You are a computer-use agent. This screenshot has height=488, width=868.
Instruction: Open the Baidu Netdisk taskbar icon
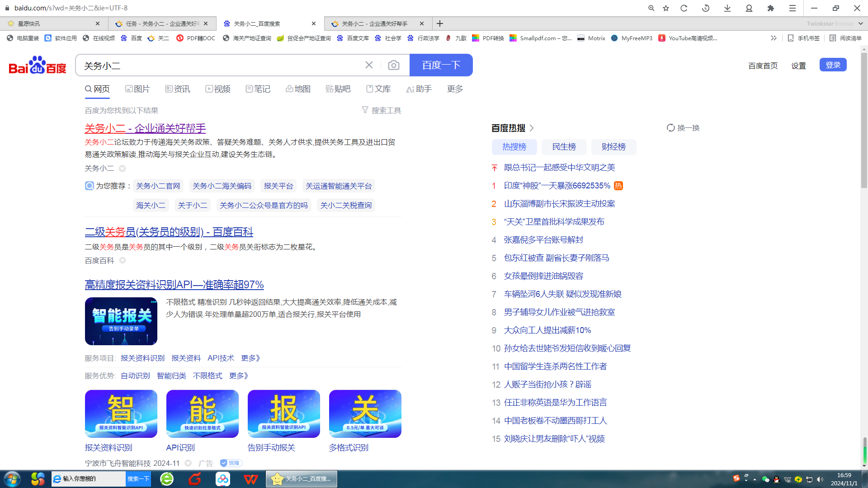coord(222,479)
